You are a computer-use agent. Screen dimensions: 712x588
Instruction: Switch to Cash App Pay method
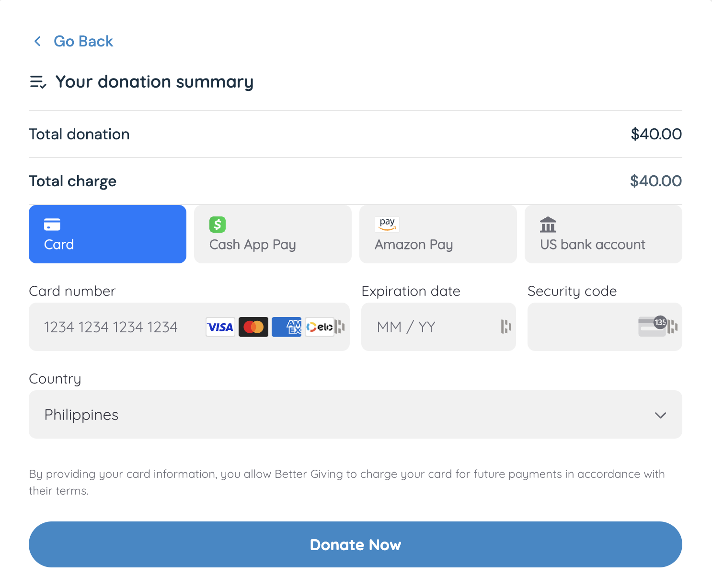point(273,234)
